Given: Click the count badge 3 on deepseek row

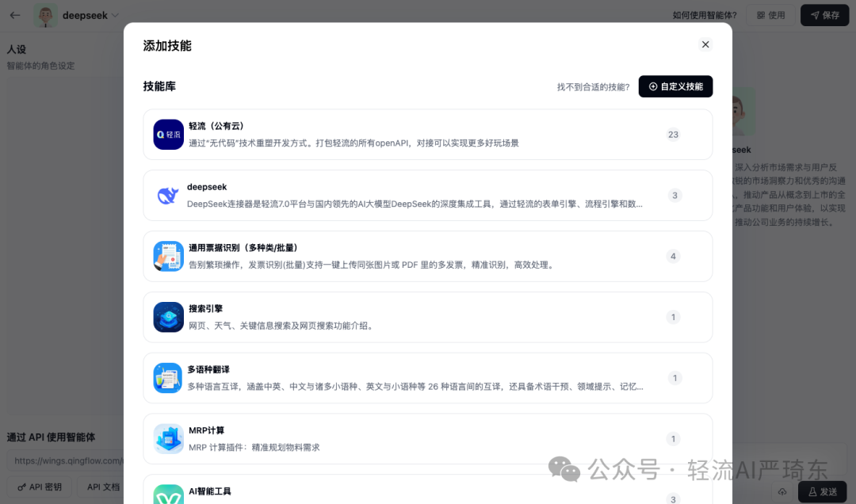Looking at the screenshot, I should (674, 195).
